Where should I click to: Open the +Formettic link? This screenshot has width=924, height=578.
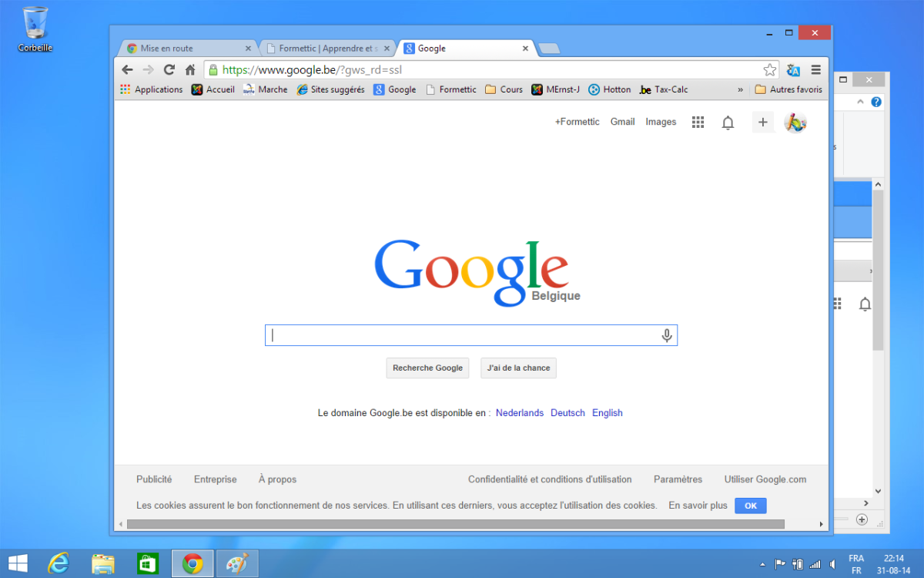577,122
